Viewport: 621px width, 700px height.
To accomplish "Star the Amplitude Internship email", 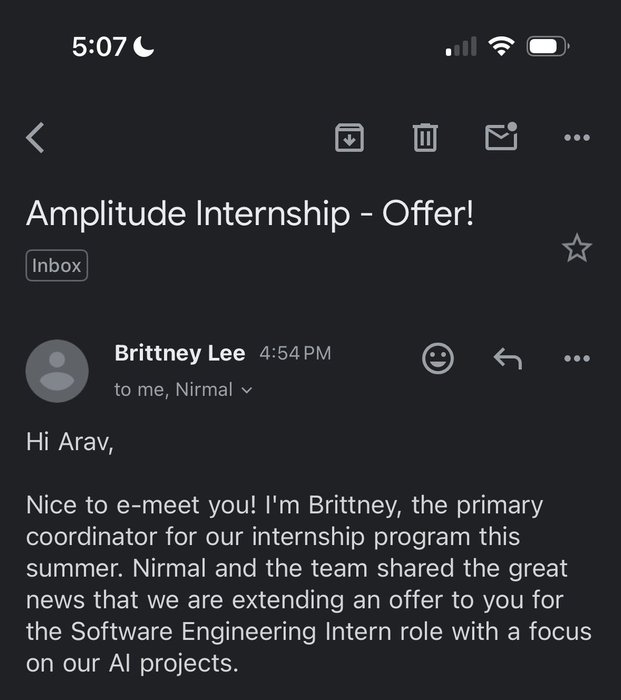I will click(x=577, y=248).
